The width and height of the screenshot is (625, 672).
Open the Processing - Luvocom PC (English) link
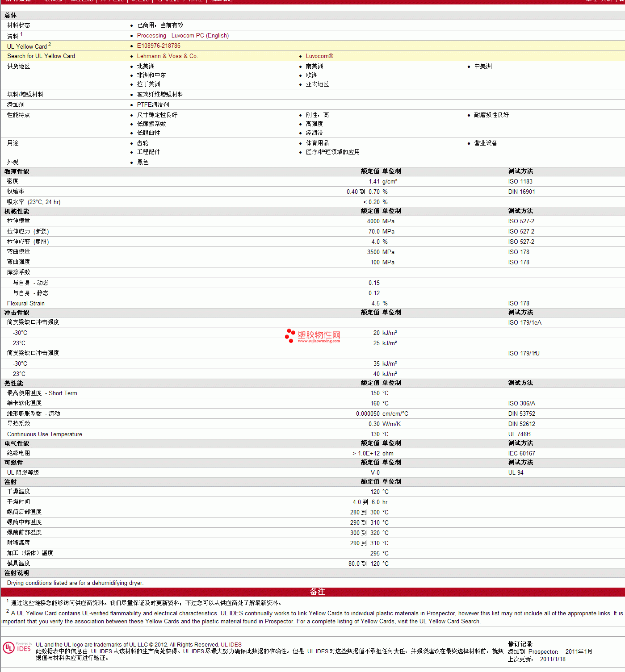[x=183, y=36]
